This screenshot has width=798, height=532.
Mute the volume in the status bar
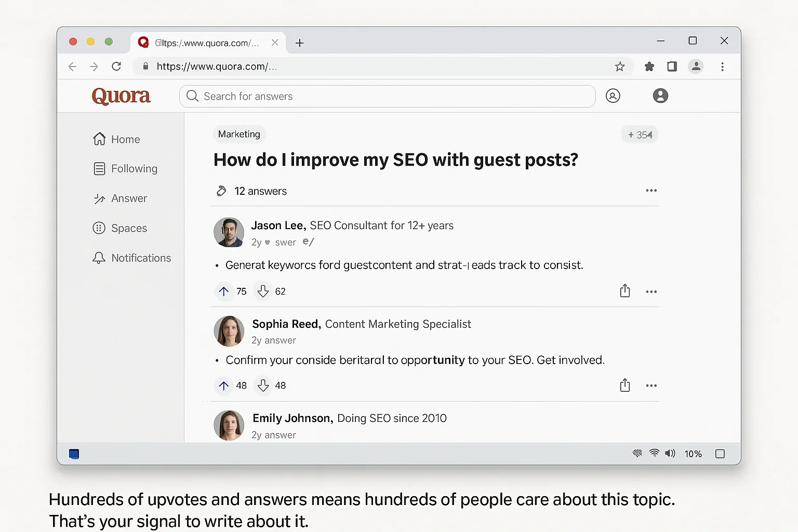(x=670, y=454)
